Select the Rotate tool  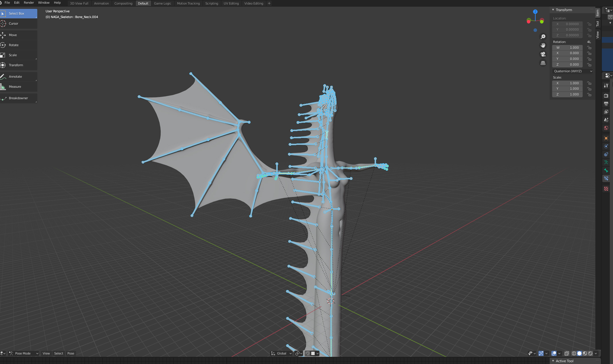pos(13,45)
